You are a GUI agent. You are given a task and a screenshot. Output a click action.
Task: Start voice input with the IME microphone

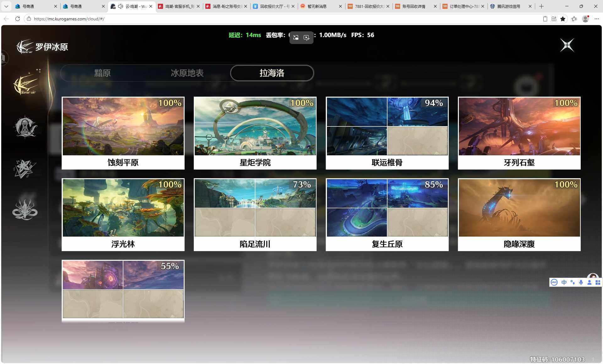click(581, 282)
